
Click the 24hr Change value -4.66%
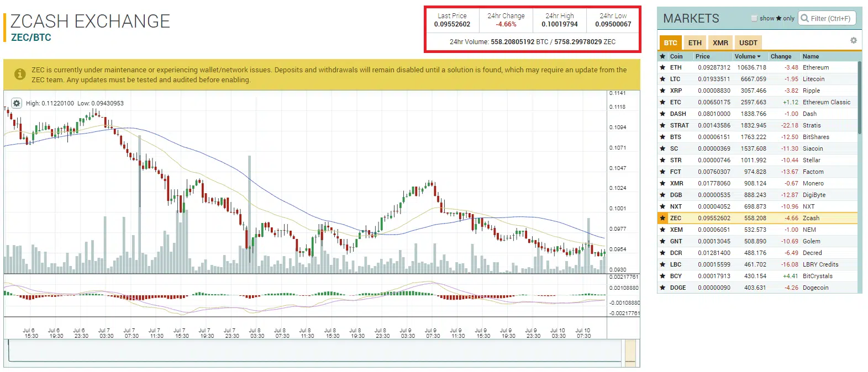506,24
